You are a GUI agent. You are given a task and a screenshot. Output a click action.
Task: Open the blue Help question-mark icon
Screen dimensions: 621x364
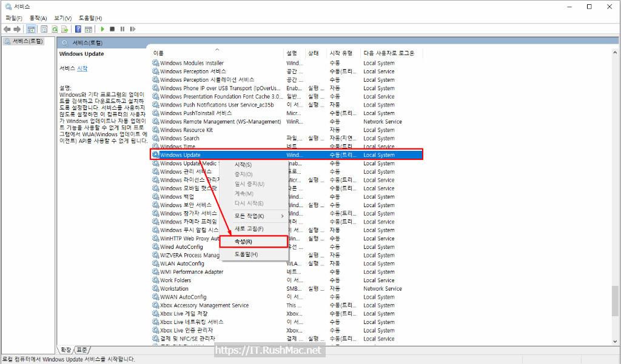[78, 29]
